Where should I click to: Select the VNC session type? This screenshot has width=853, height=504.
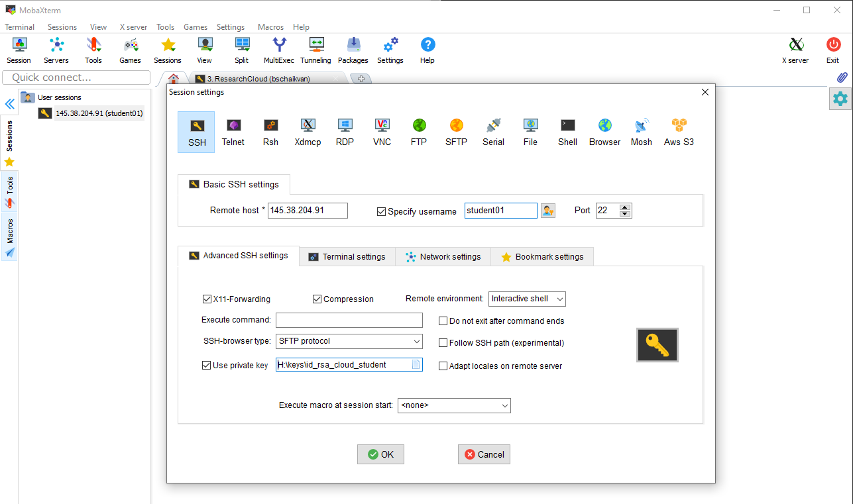point(382,132)
